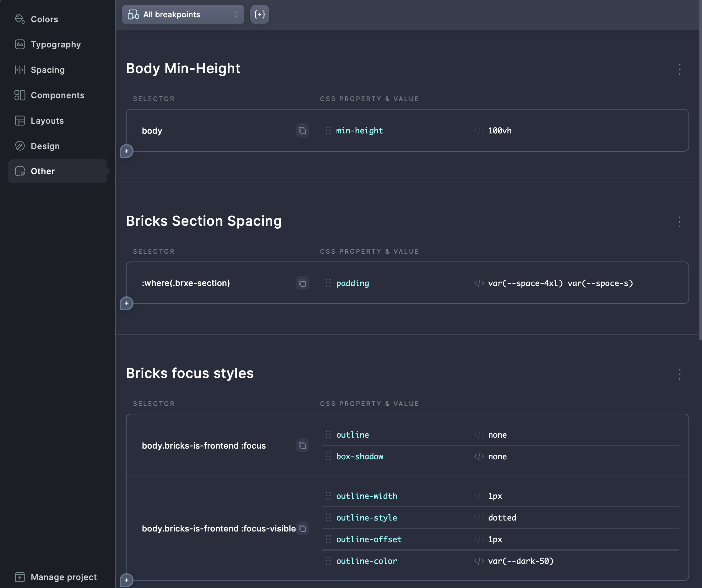
Task: Copy the body selector
Action: [302, 131]
